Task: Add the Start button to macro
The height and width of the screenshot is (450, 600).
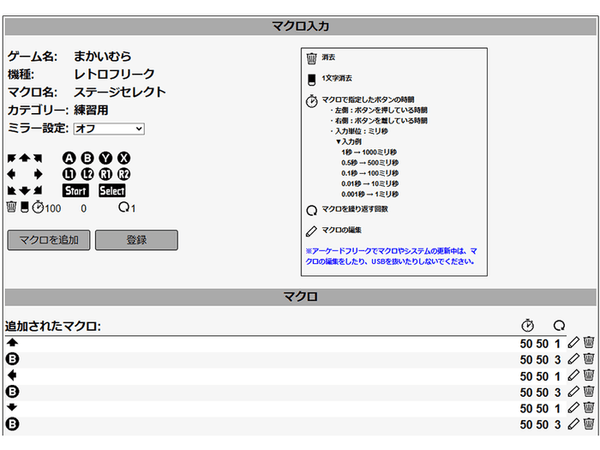Action: click(x=75, y=191)
